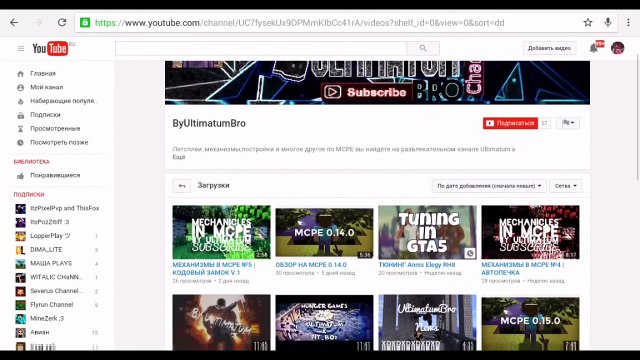640x360 pixels.
Task: Open Мой канал in the sidebar
Action: (x=47, y=87)
